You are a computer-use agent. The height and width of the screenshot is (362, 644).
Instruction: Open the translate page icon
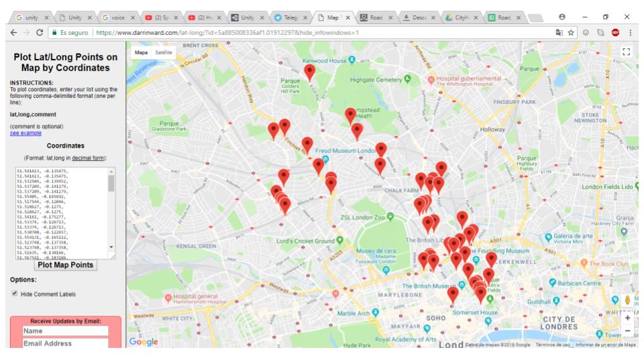pyautogui.click(x=559, y=32)
